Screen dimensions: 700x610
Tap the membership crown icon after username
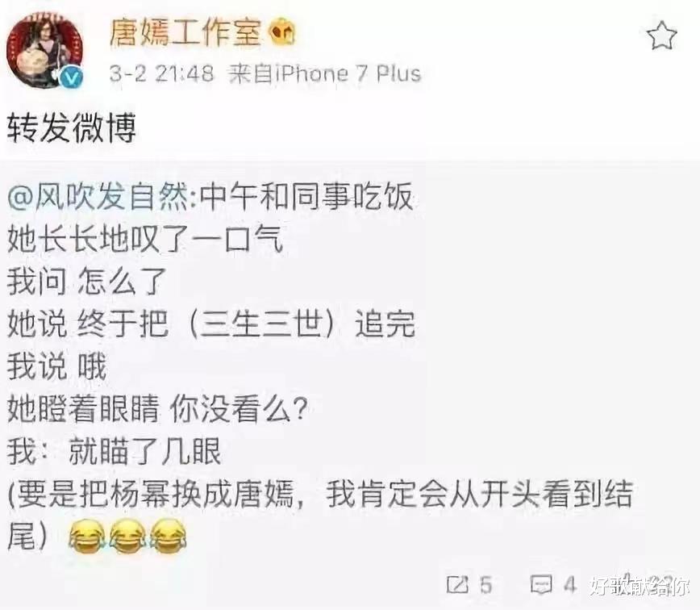pyautogui.click(x=283, y=32)
